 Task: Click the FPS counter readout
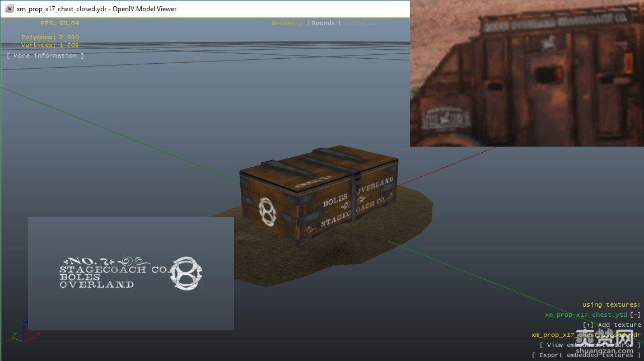(x=59, y=24)
